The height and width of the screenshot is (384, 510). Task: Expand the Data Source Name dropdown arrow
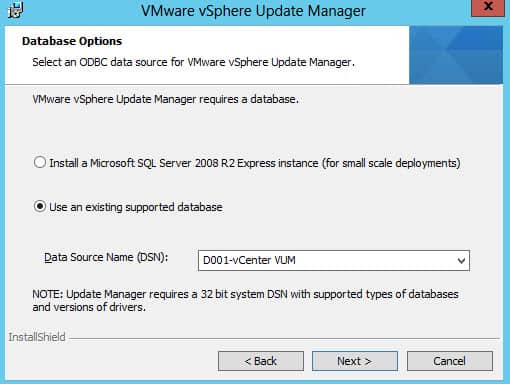click(461, 261)
